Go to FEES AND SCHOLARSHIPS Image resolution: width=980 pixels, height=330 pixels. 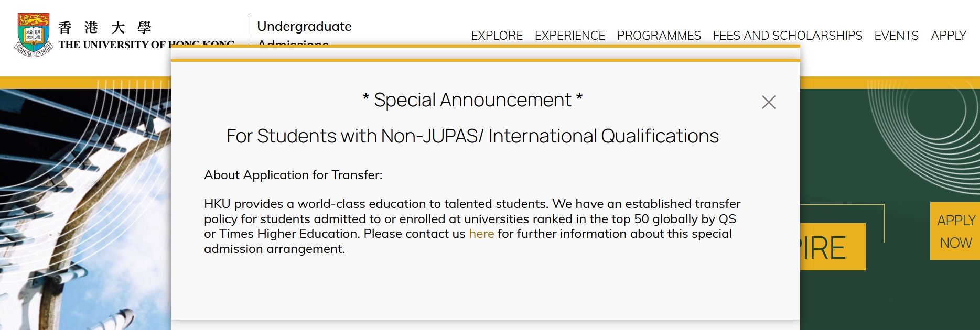point(787,36)
